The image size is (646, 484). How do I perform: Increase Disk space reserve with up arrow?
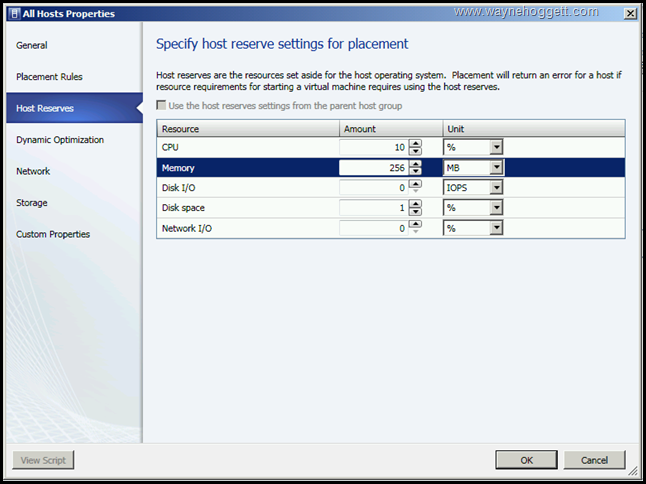tap(415, 204)
